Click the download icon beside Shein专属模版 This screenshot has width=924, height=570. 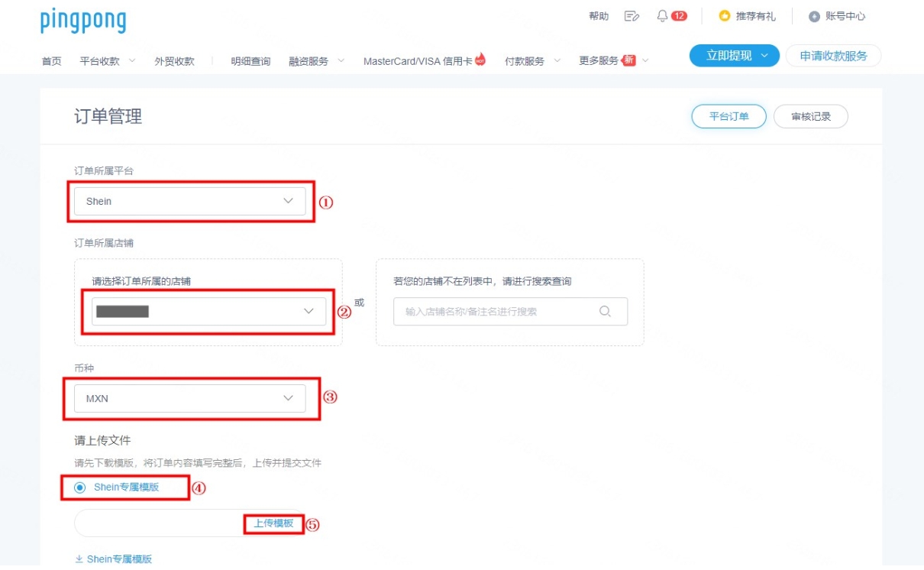pyautogui.click(x=79, y=559)
